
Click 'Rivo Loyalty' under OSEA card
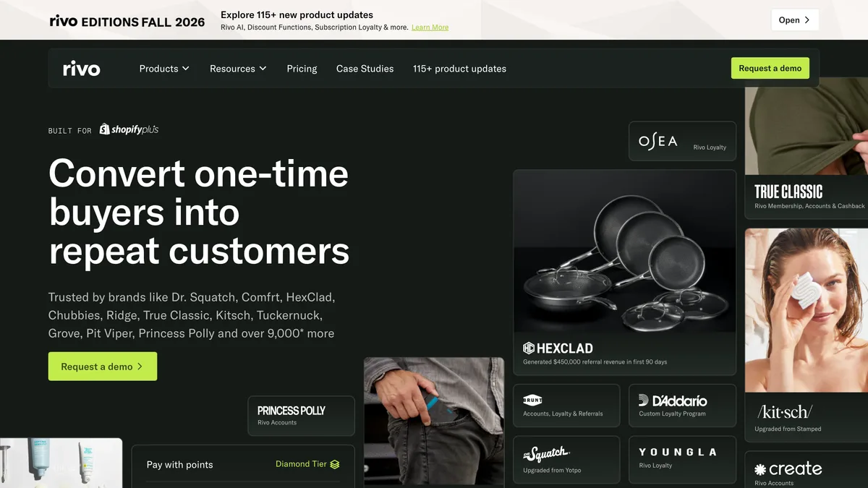tap(710, 147)
